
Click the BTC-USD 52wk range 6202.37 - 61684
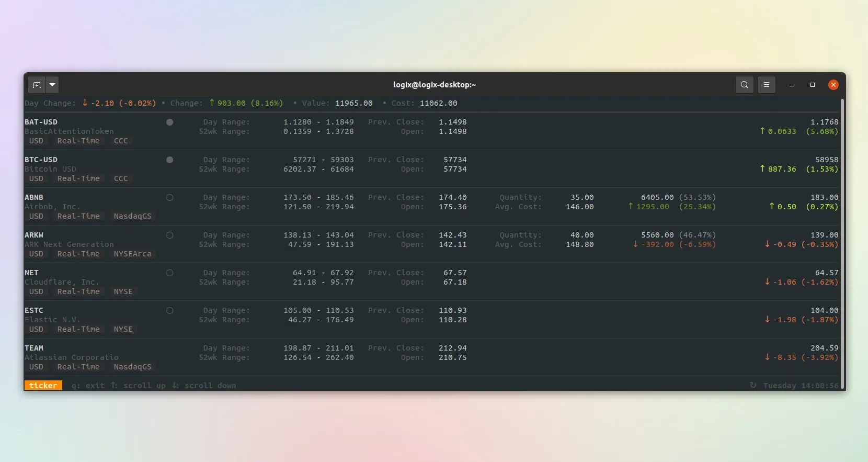pos(318,170)
